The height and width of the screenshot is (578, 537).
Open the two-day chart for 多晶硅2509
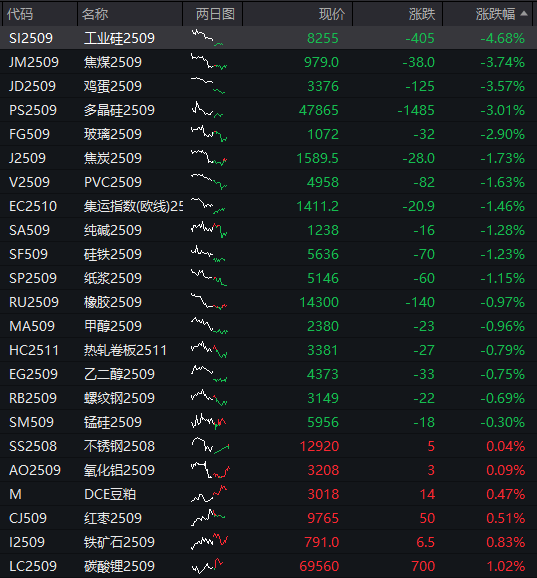[208, 110]
